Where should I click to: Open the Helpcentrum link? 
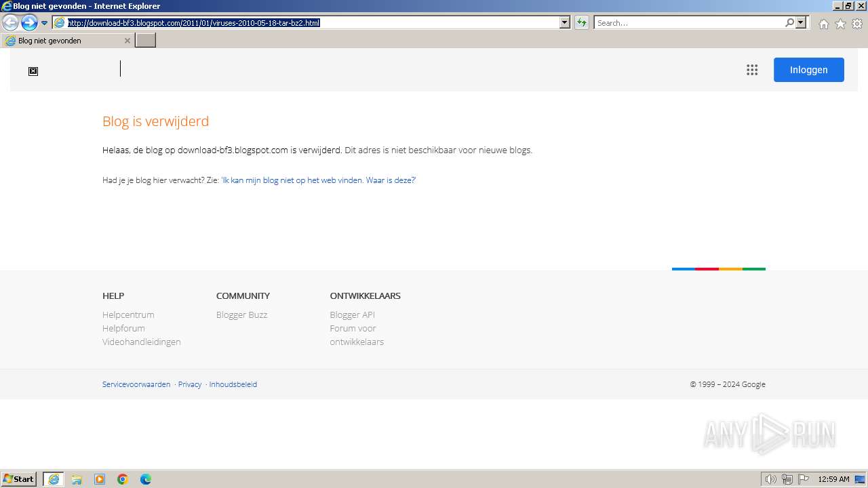(x=128, y=314)
